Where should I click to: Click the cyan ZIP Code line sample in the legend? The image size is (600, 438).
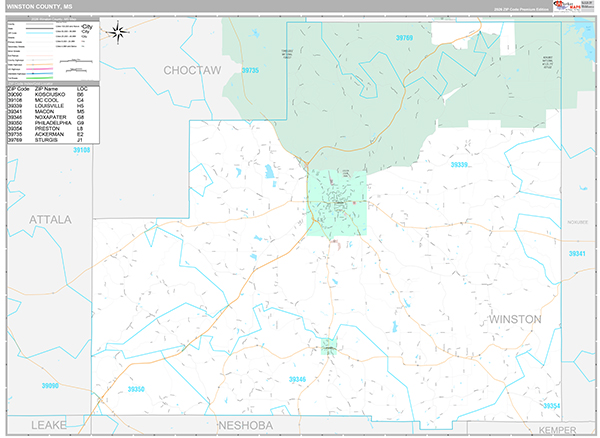(x=39, y=33)
